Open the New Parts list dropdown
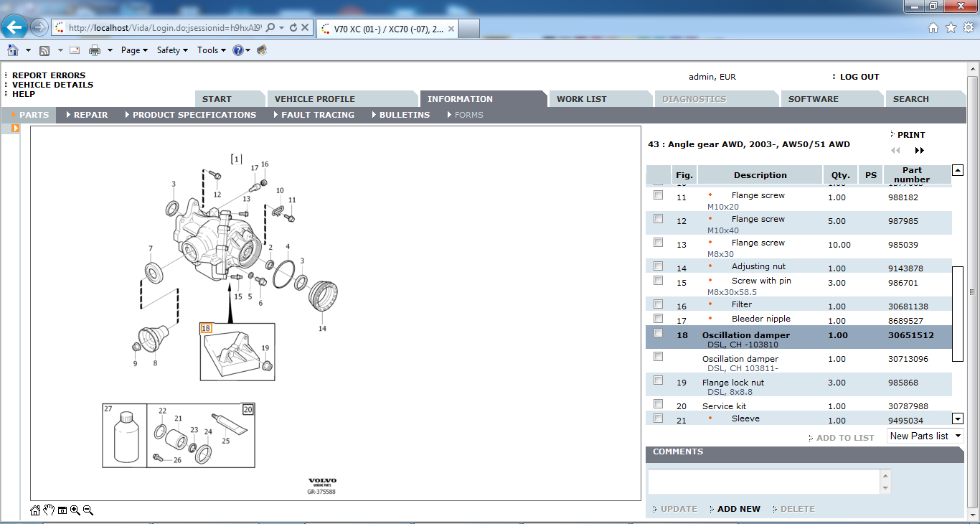The height and width of the screenshot is (524, 980). 925,436
